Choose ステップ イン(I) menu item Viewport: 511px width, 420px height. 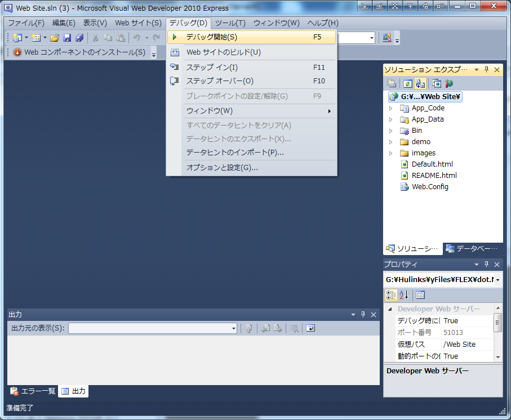[251, 68]
